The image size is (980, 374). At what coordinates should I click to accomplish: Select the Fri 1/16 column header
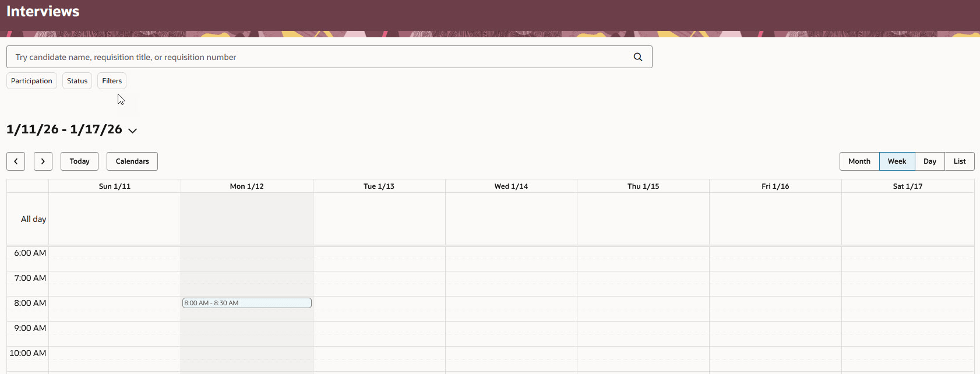pos(775,186)
